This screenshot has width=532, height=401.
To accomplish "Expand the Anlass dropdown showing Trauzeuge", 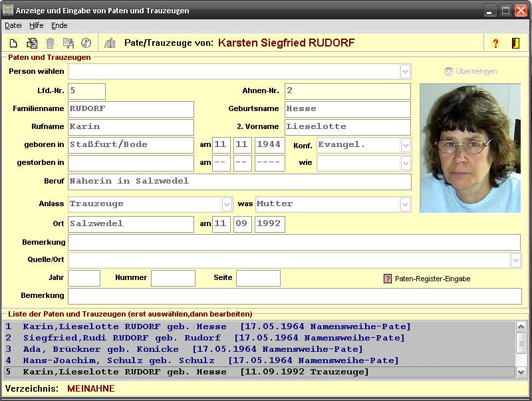I will (227, 204).
